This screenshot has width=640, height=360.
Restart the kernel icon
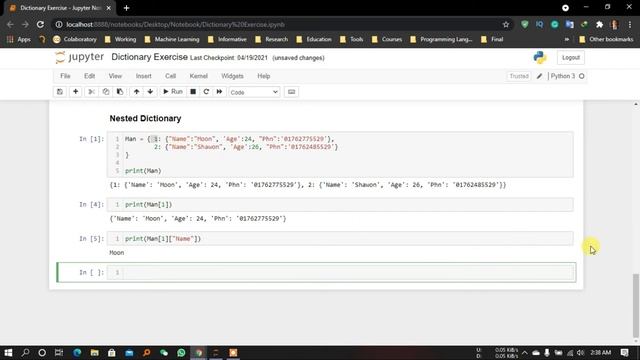206,92
